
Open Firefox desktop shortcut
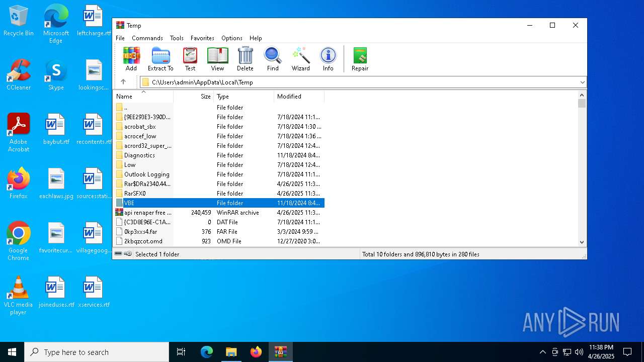(19, 184)
